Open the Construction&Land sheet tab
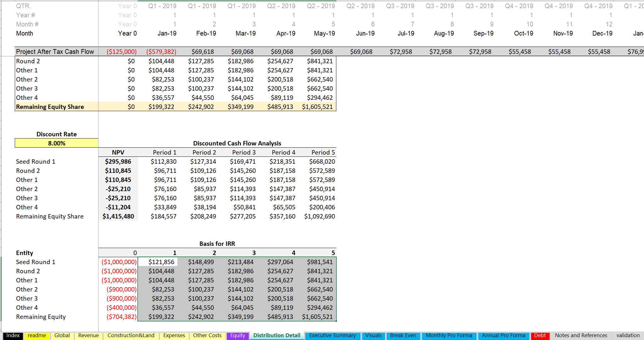 point(131,336)
